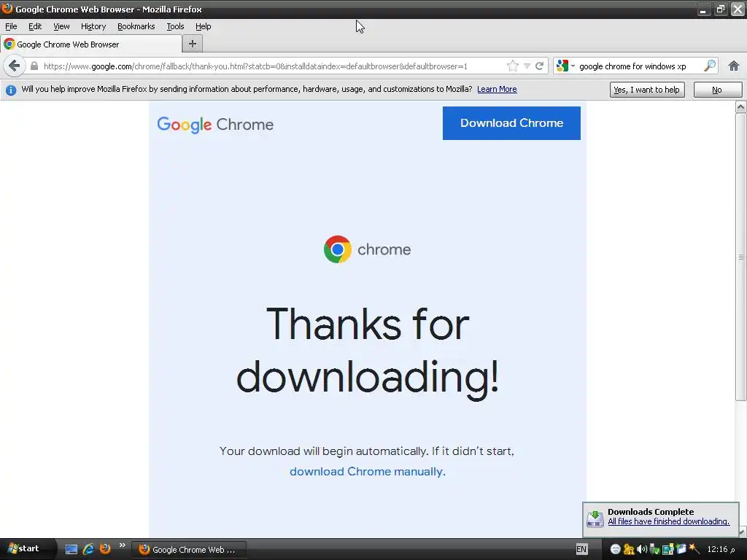Click the round Chrome logo icon
The height and width of the screenshot is (560, 747).
pos(337,249)
